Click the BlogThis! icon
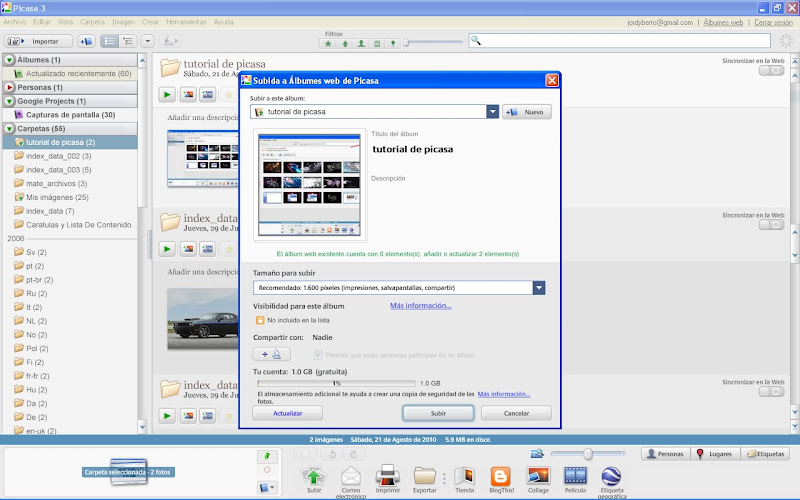 tap(501, 477)
